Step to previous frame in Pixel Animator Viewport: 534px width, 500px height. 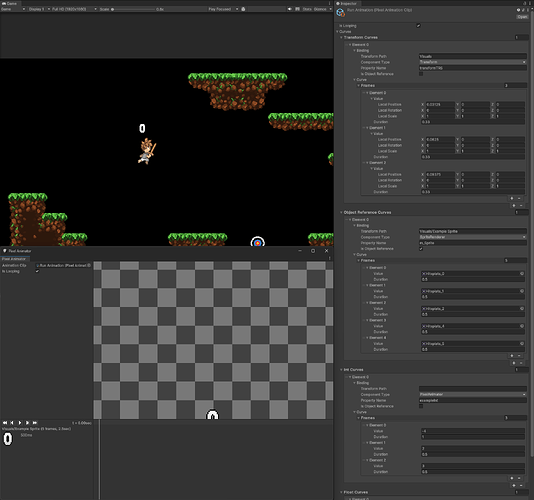coord(12,423)
